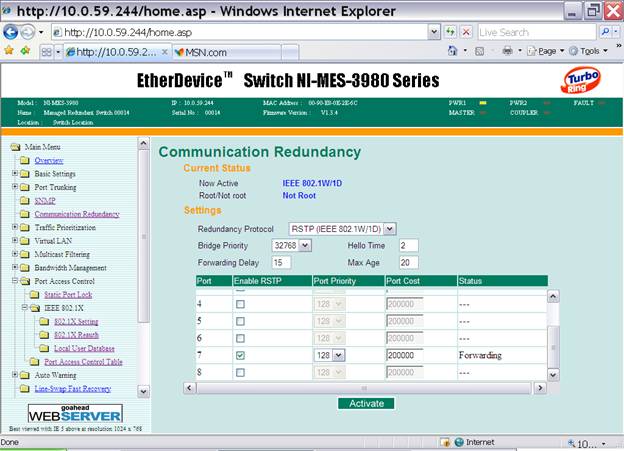Click the goahead WebServer logo
This screenshot has width=624, height=451.
pos(75,411)
